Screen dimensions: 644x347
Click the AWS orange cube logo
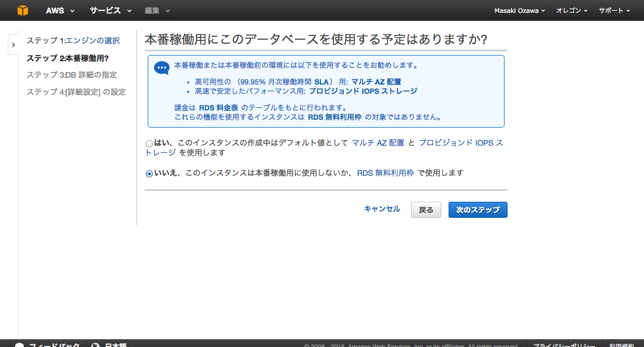[x=22, y=10]
